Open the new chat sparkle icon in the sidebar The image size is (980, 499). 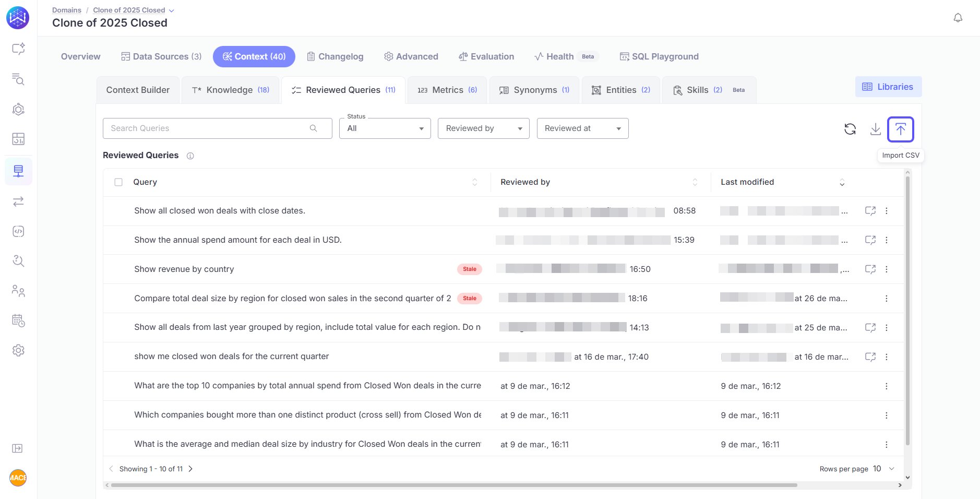[18, 49]
